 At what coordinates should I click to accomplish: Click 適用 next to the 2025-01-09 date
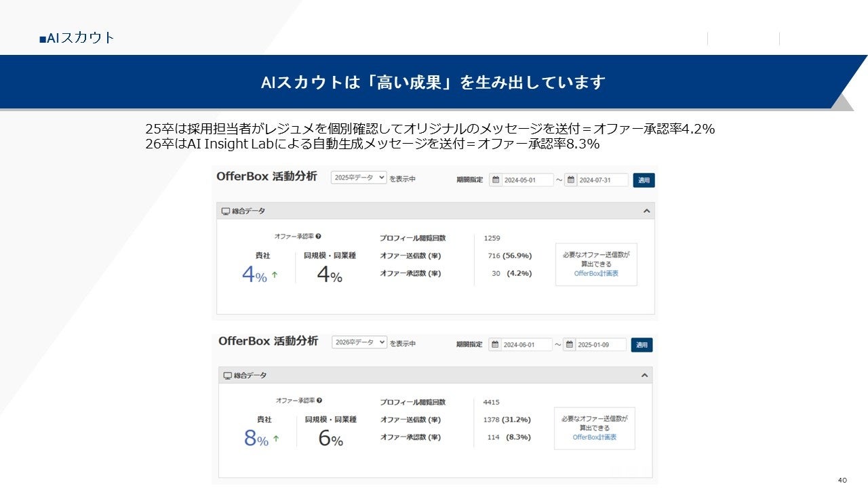point(642,345)
